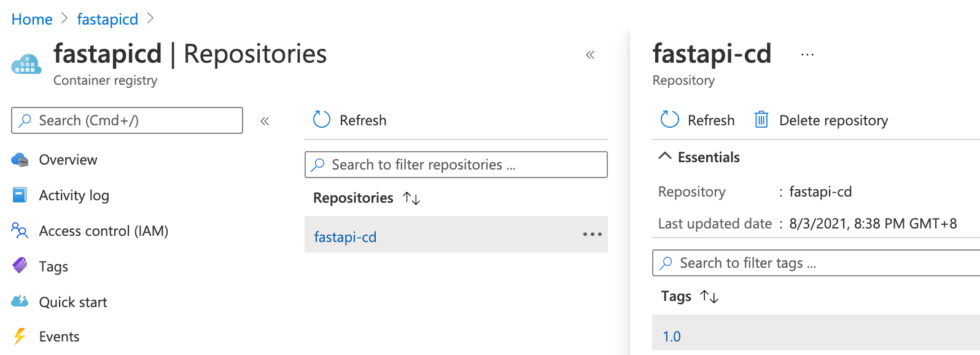Collapse the sidebar navigation menu
Screen dimensions: 980x355
coord(265,121)
